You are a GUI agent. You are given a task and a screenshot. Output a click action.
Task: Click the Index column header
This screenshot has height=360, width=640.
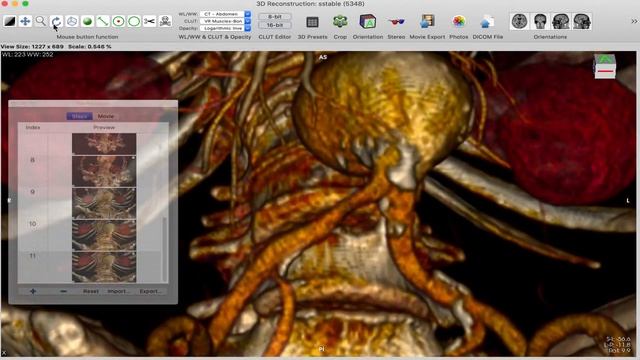click(33, 127)
